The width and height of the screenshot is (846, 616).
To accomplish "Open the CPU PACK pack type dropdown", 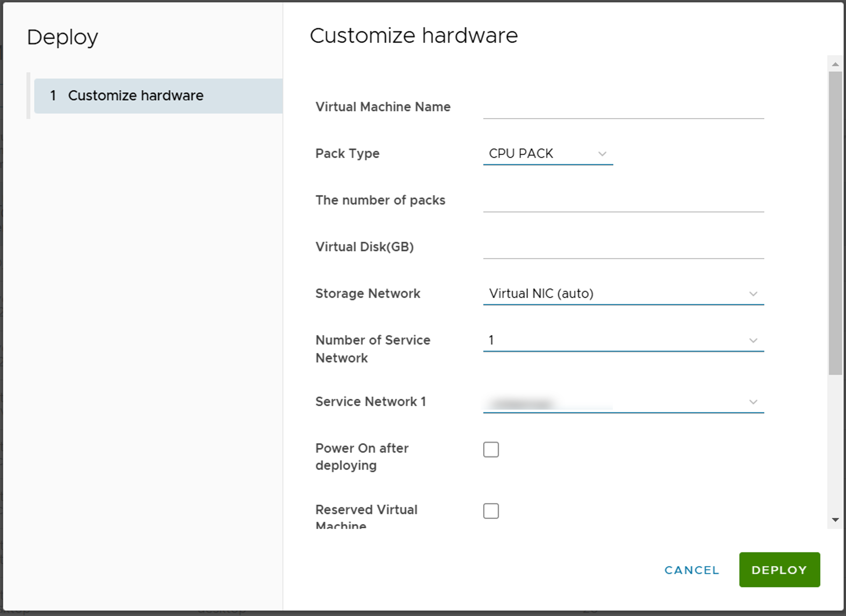I will [537, 154].
